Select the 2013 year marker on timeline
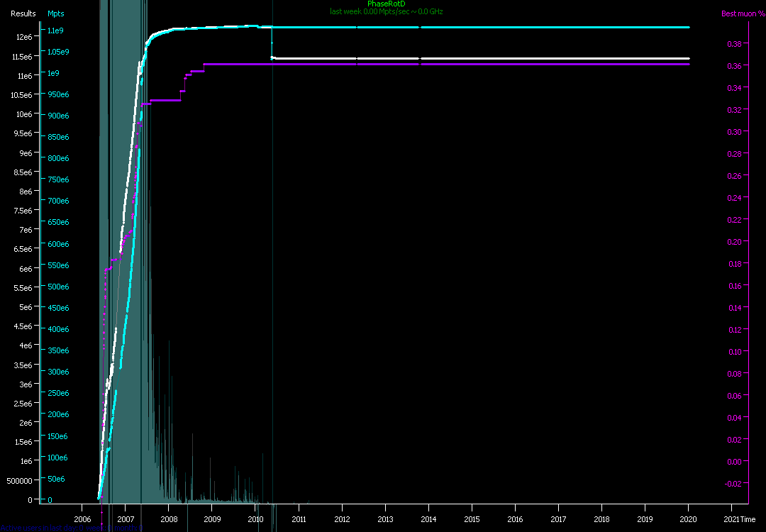Screen dimensions: 766x532 coord(385,519)
